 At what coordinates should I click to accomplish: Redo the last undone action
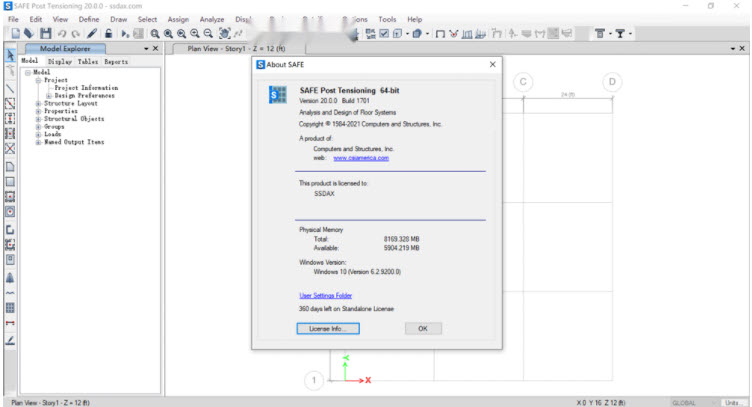(x=75, y=34)
